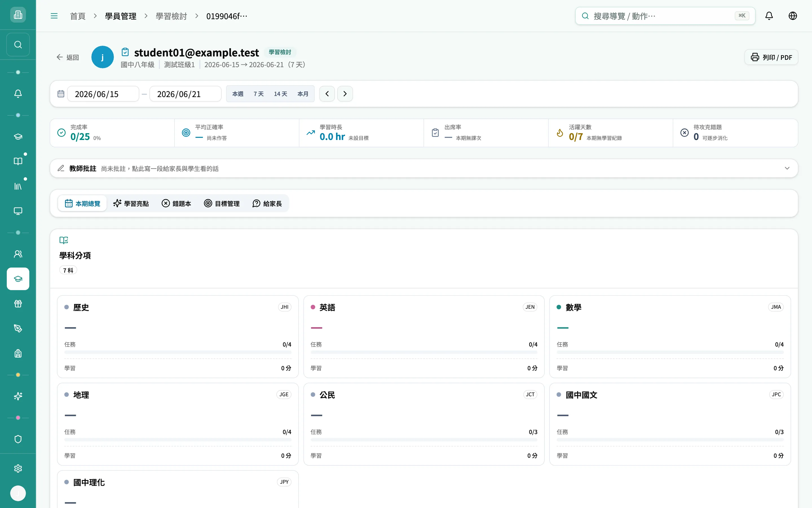The height and width of the screenshot is (508, 812).
Task: Go to next date period arrow
Action: (x=345, y=94)
